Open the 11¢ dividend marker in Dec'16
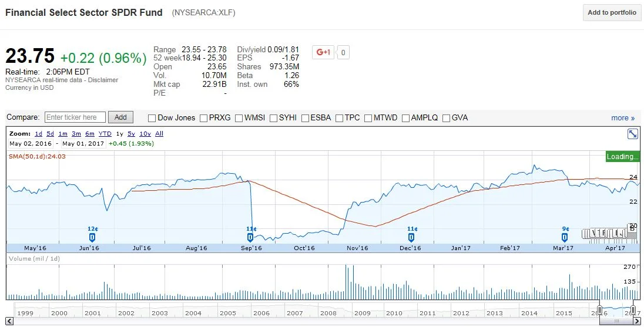The height and width of the screenshot is (327, 644). pos(411,237)
